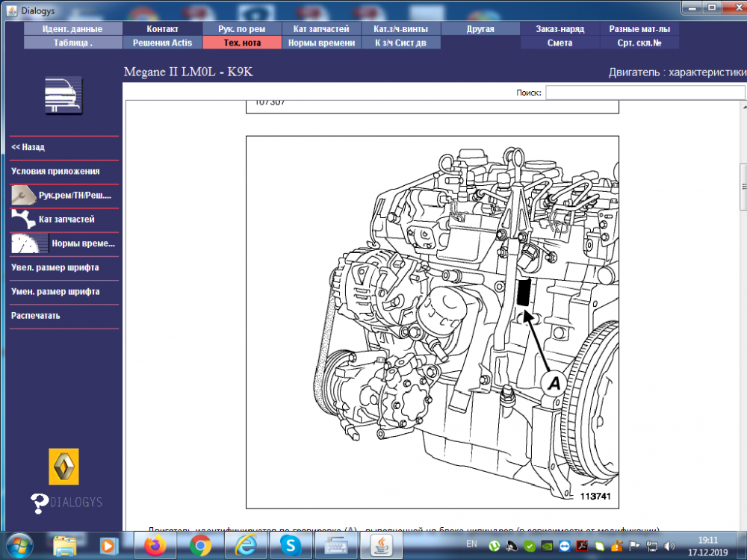This screenshot has height=560, width=747.
Task: Click the Renault logo in the sidebar
Action: click(63, 466)
